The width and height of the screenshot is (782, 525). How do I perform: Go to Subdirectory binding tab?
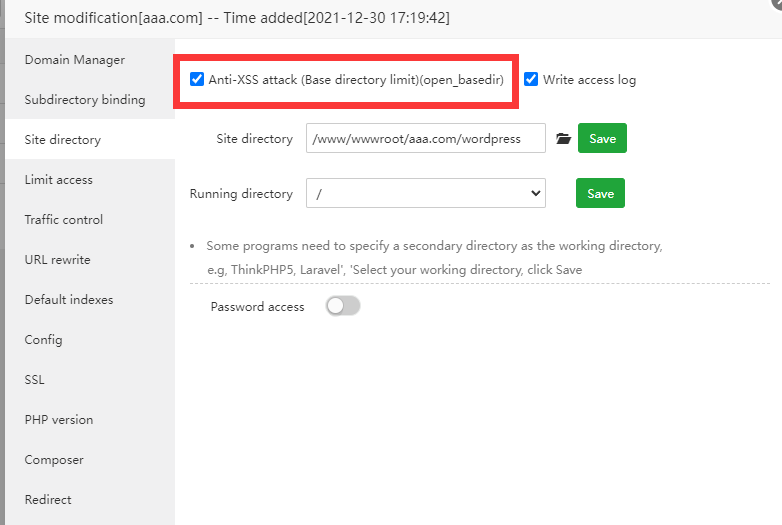click(x=85, y=100)
